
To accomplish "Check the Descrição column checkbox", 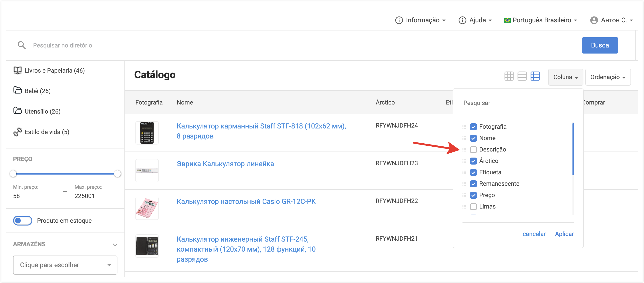I will click(x=473, y=150).
